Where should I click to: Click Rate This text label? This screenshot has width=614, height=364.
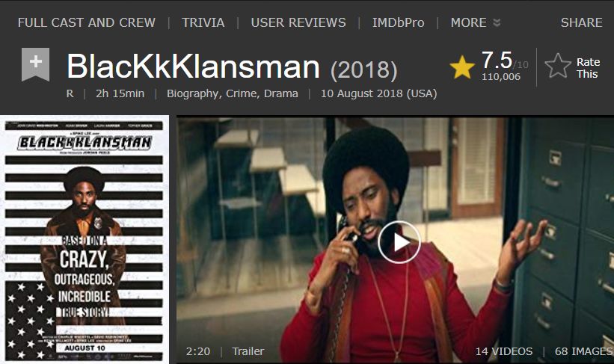click(588, 68)
